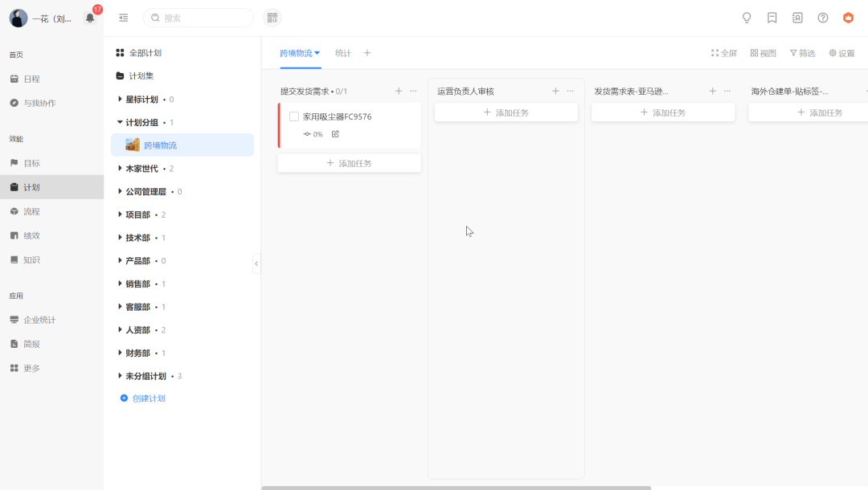Expand the 木家世代 group
The image size is (868, 490).
[x=120, y=168]
